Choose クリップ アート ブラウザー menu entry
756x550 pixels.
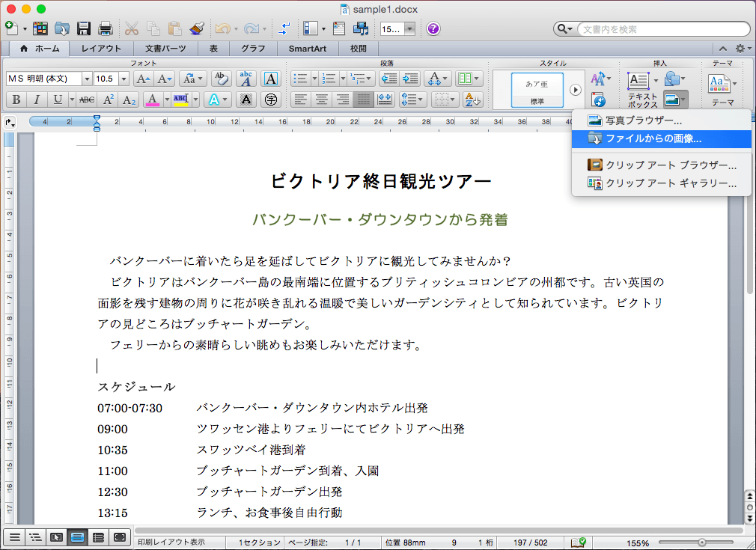tap(671, 165)
